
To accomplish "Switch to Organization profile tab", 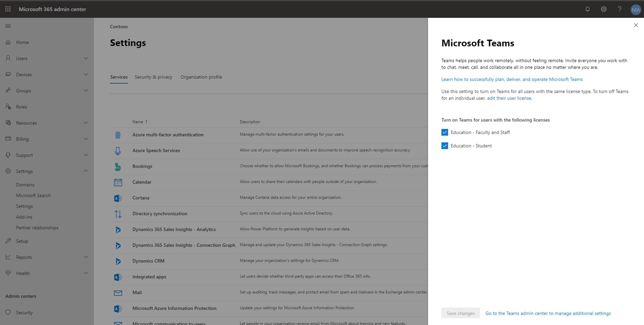I will [x=201, y=77].
